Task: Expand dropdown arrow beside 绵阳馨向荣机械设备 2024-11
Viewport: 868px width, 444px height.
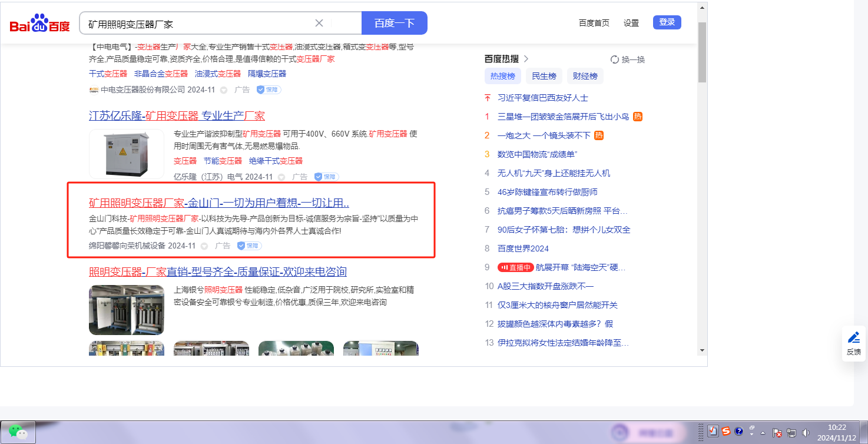Action: [204, 246]
